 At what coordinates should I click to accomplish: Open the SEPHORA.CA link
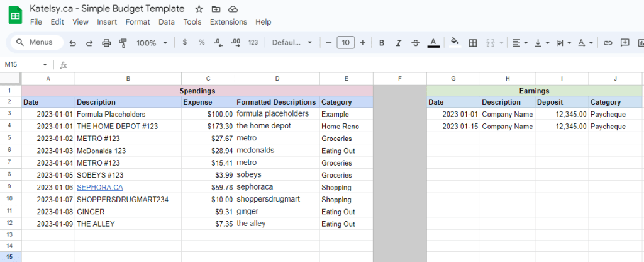tap(100, 187)
